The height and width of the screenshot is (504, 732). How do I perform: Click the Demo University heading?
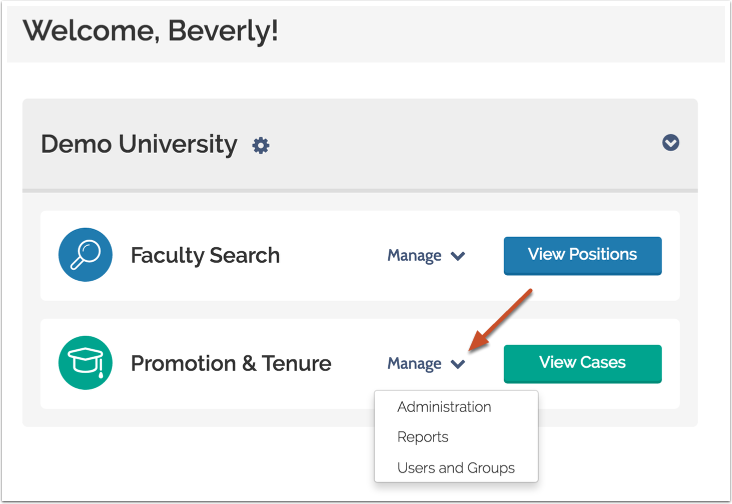(x=139, y=144)
